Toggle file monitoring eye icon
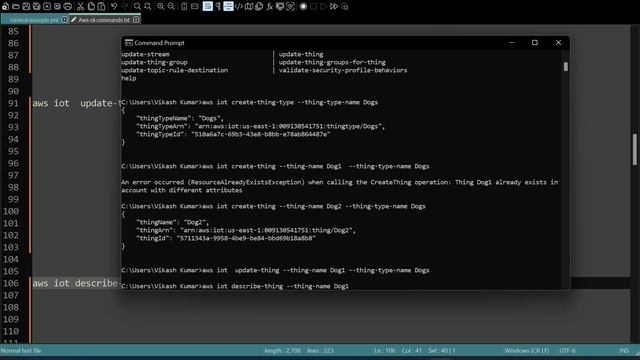Viewport: 640px width, 360px height. click(x=290, y=7)
